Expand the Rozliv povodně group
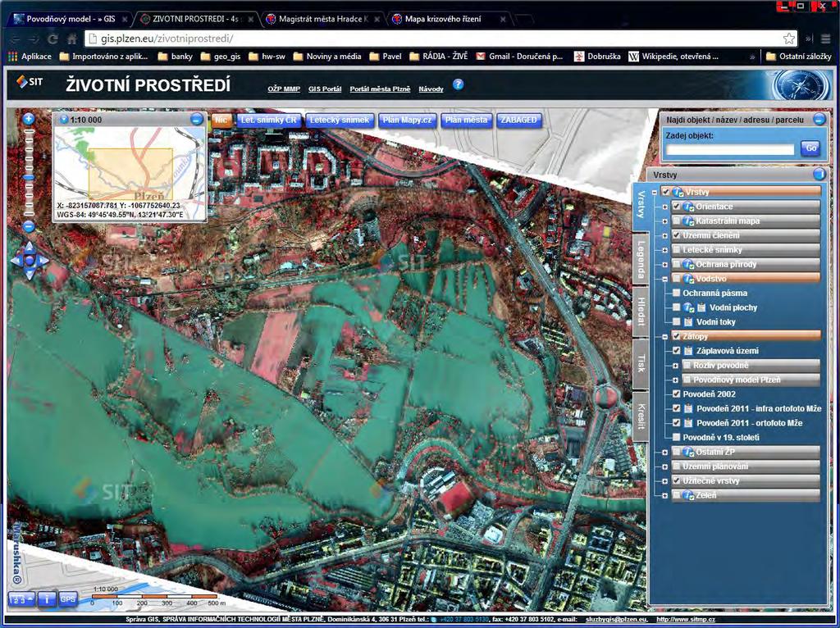This screenshot has height=628, width=840. click(676, 366)
